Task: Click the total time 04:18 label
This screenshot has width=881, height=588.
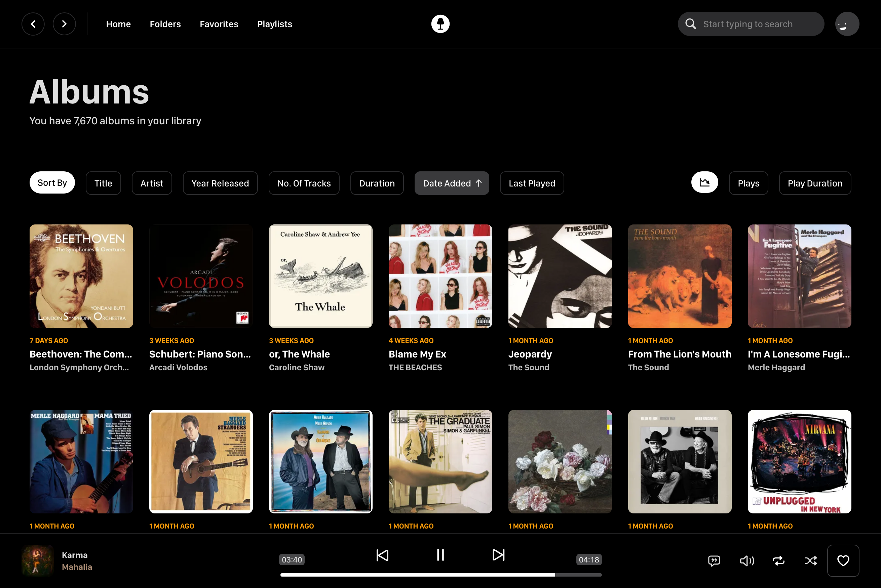Action: point(589,559)
